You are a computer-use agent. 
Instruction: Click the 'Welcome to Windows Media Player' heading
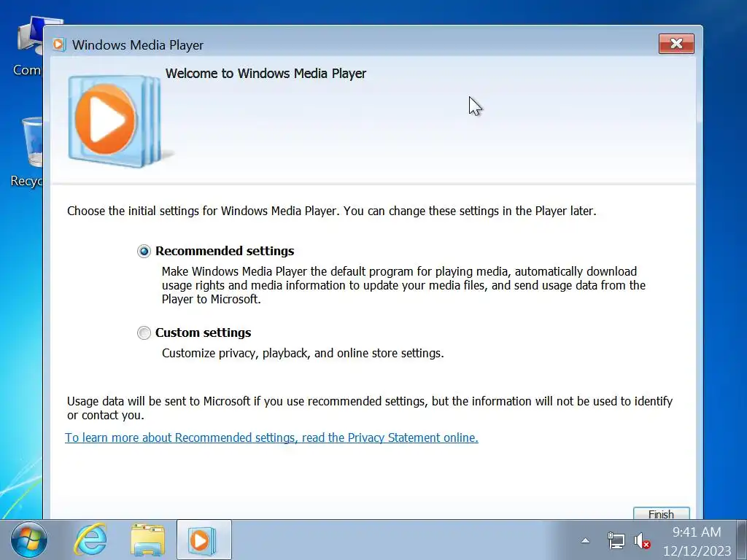[x=266, y=74]
